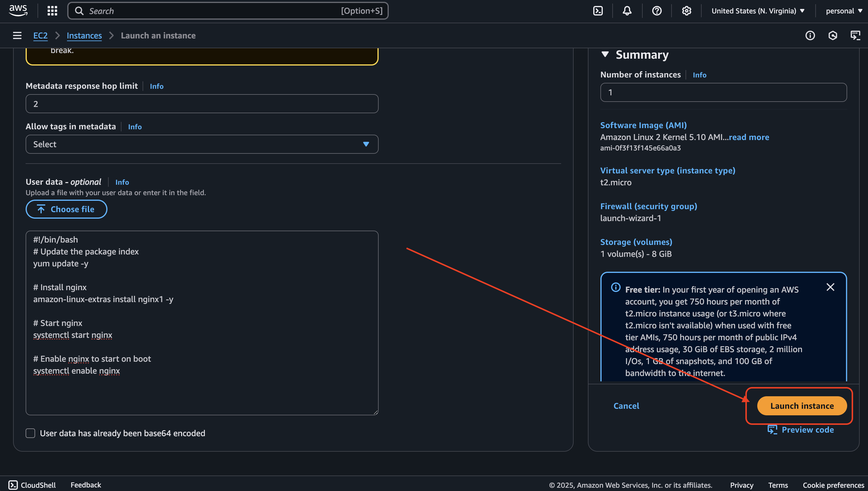Open Cookie preferences in footer

pos(833,485)
